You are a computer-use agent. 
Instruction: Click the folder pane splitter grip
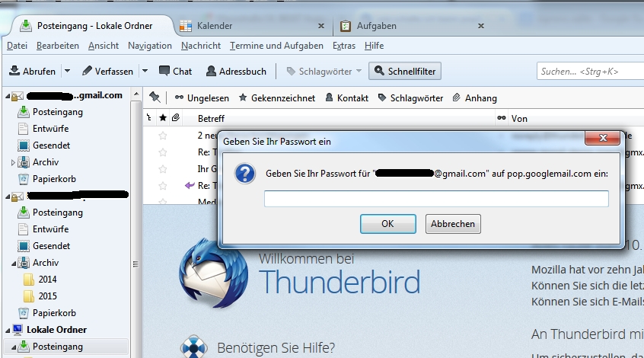(x=135, y=264)
